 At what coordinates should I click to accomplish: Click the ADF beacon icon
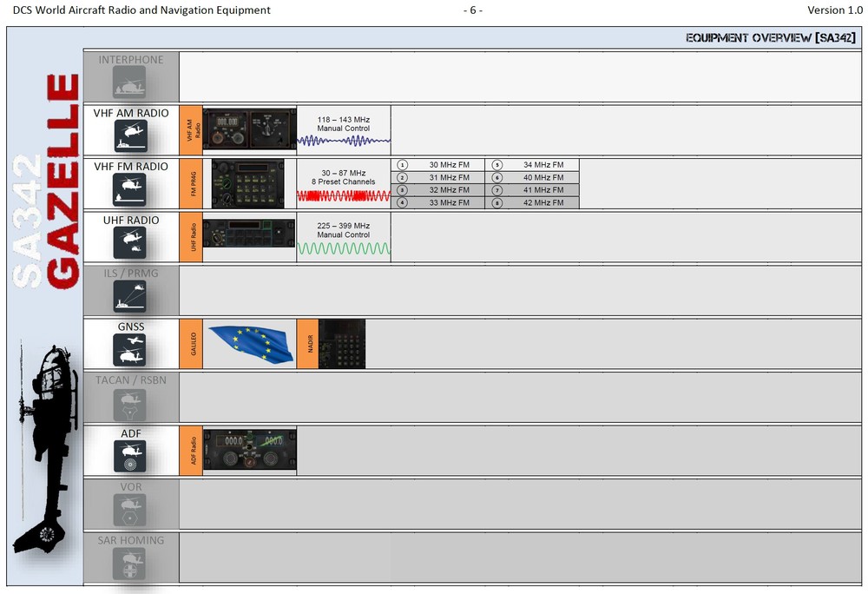129,456
